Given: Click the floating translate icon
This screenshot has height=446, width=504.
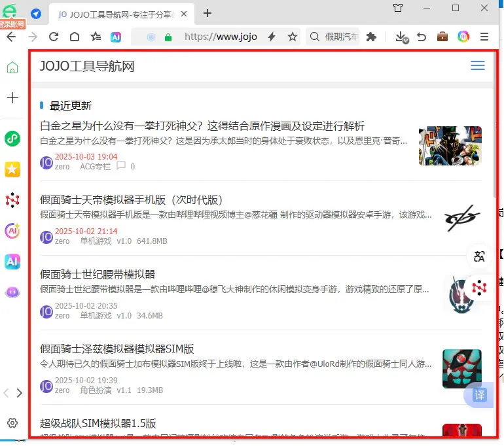Looking at the screenshot, I should pyautogui.click(x=479, y=256).
